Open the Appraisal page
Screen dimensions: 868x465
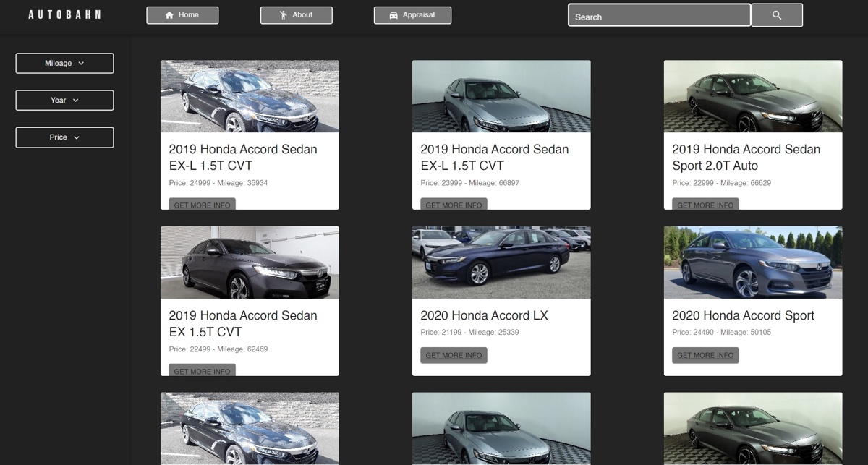(x=412, y=15)
